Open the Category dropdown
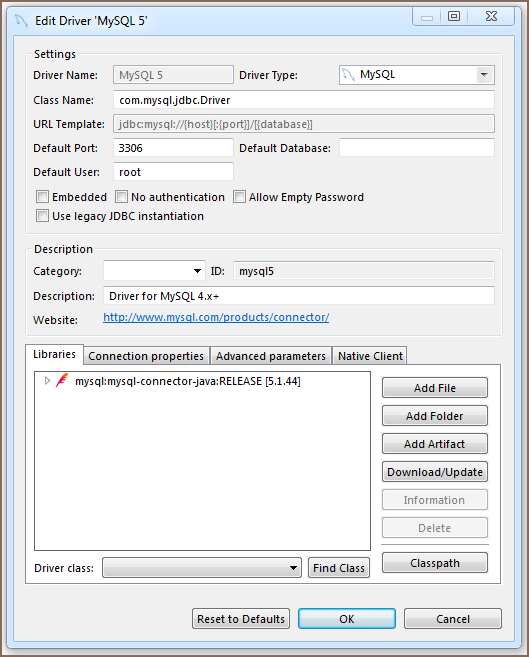Image resolution: width=529 pixels, height=657 pixels. pyautogui.click(x=197, y=271)
